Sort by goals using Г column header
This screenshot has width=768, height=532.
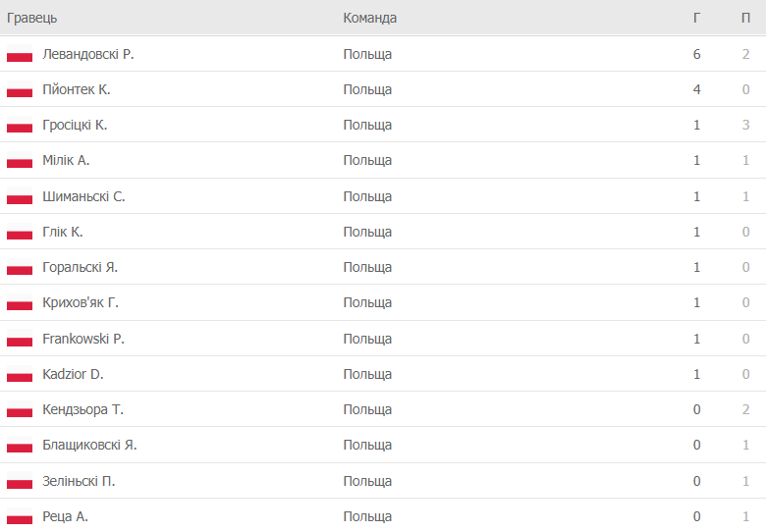(696, 18)
